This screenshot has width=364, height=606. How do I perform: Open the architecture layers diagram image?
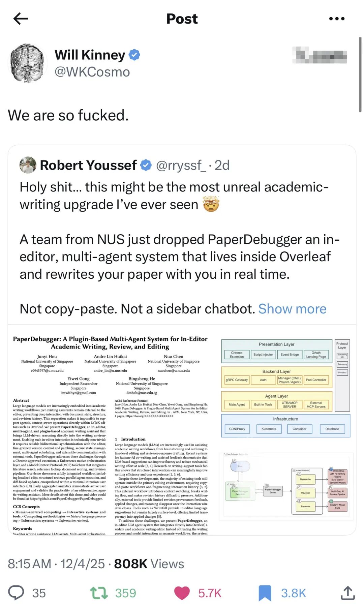pyautogui.click(x=285, y=388)
